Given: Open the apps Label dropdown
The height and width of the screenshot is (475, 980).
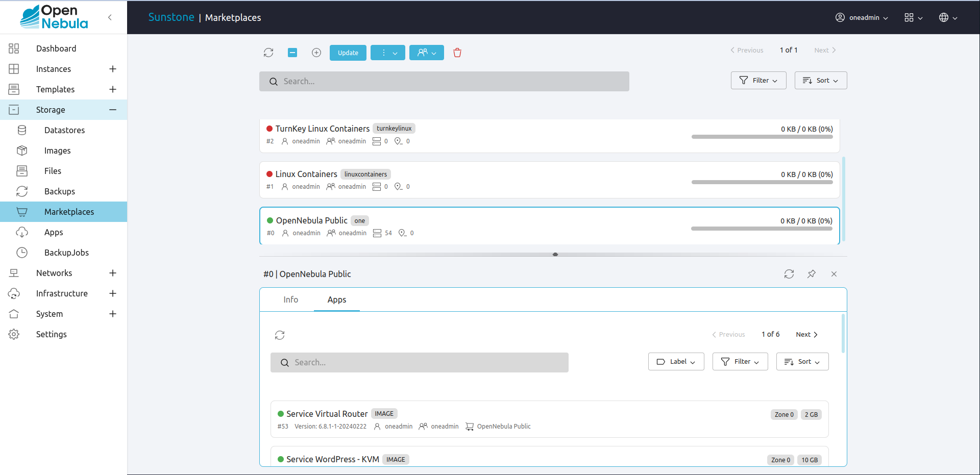Looking at the screenshot, I should pos(676,361).
